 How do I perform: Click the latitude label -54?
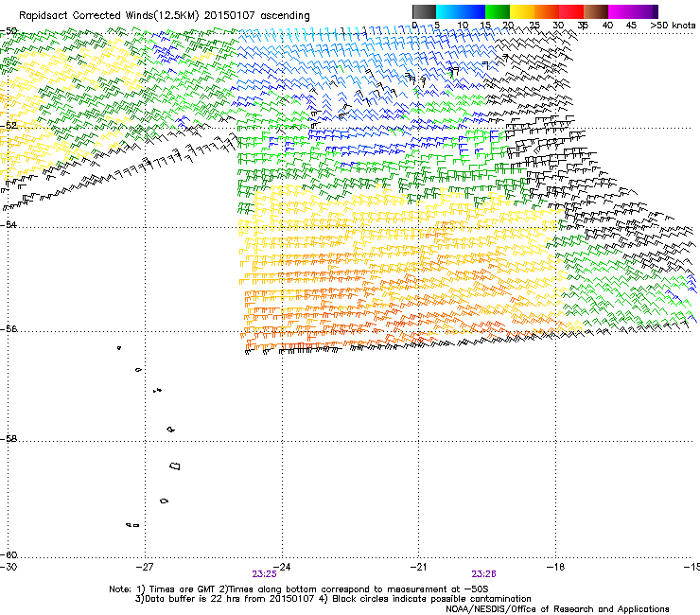[x=9, y=224]
